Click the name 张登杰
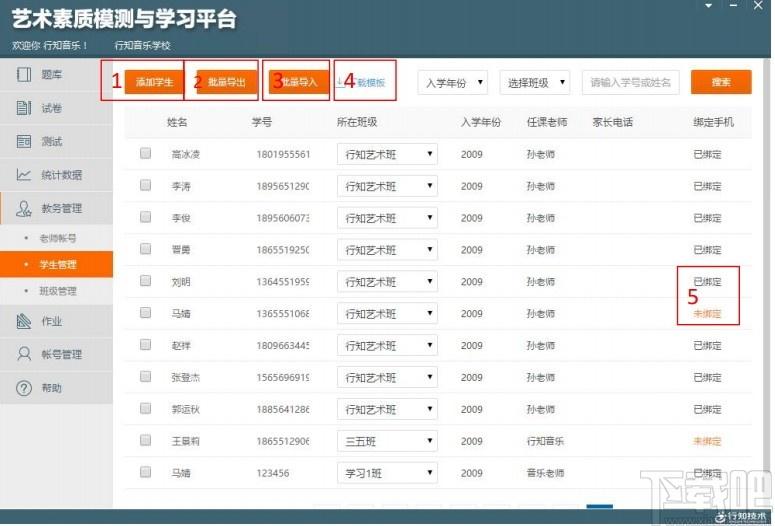This screenshot has width=775, height=526. coord(186,378)
